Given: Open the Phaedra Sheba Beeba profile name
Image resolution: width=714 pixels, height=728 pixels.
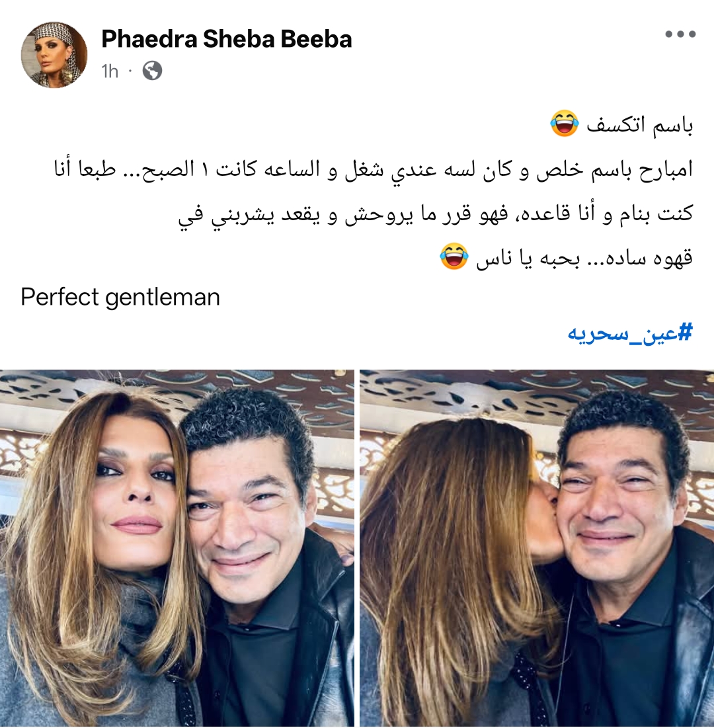Looking at the screenshot, I should [x=227, y=38].
